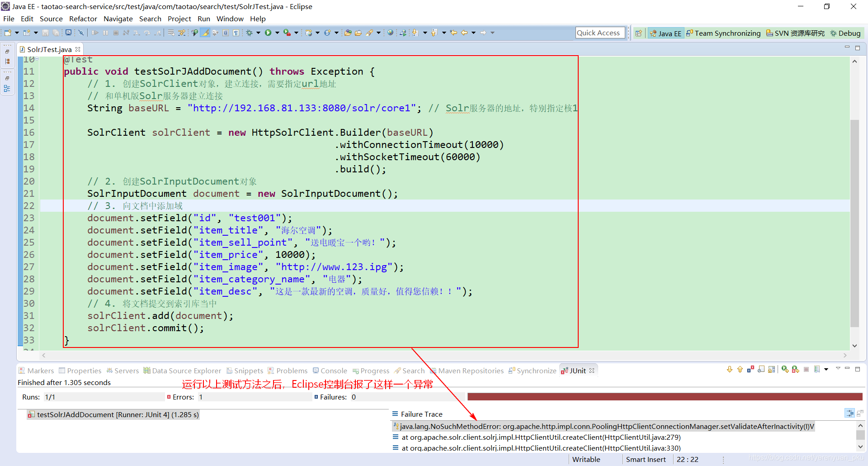The image size is (868, 466).
Task: Click the Save icon in toolbar
Action: 45,33
